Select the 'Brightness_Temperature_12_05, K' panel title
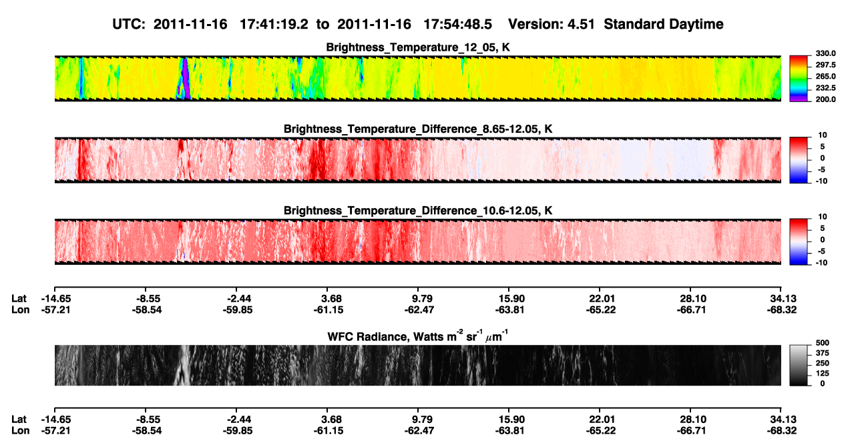Viewport: 868px width, 445px height. (418, 47)
